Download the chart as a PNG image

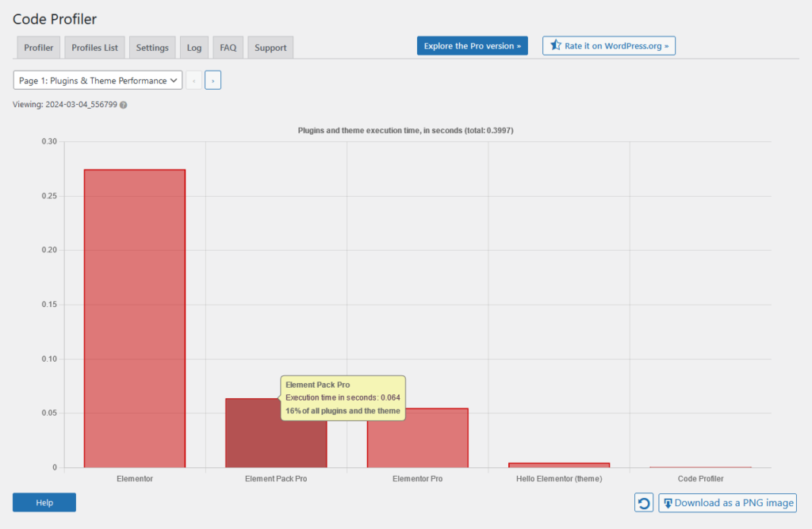728,503
